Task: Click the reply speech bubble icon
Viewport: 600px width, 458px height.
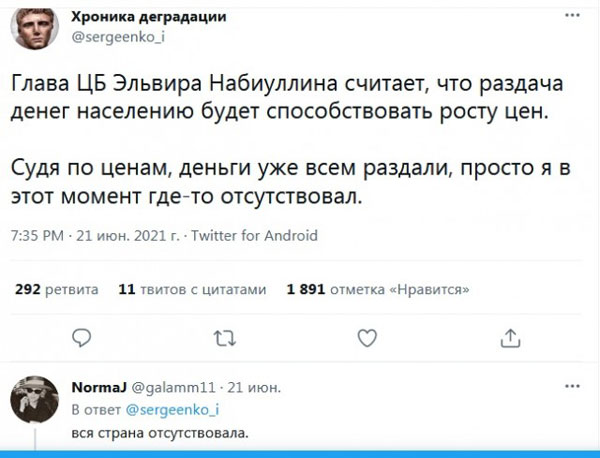Action: click(x=83, y=337)
